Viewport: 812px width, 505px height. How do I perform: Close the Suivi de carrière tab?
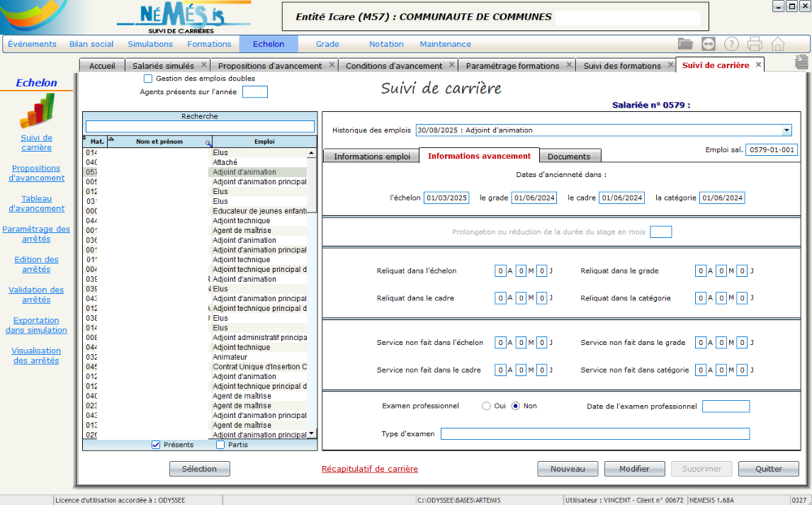[758, 65]
